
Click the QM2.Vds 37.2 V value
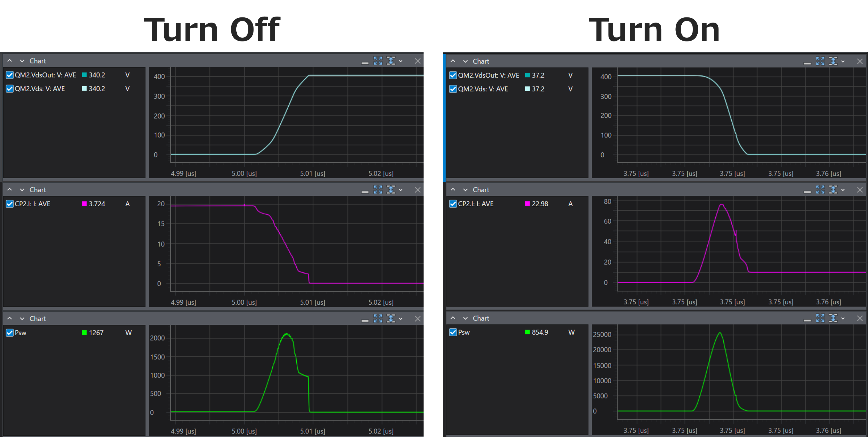click(538, 89)
